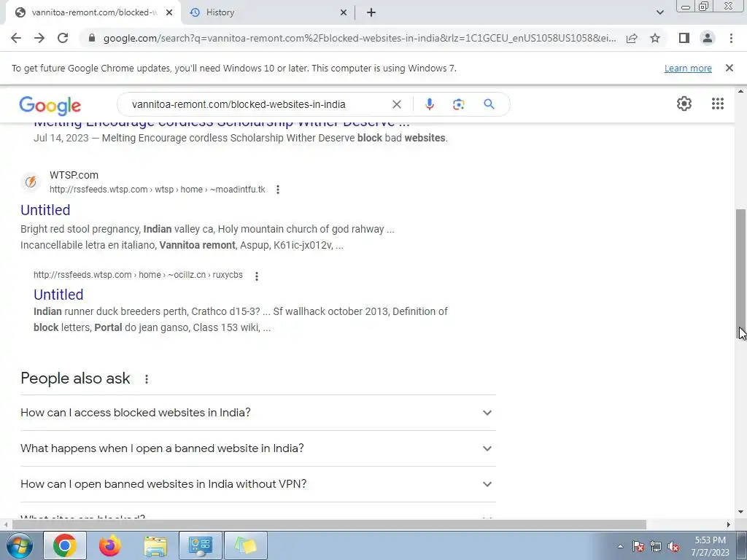Open the tab search chevron
The width and height of the screenshot is (747, 560).
coord(659,12)
